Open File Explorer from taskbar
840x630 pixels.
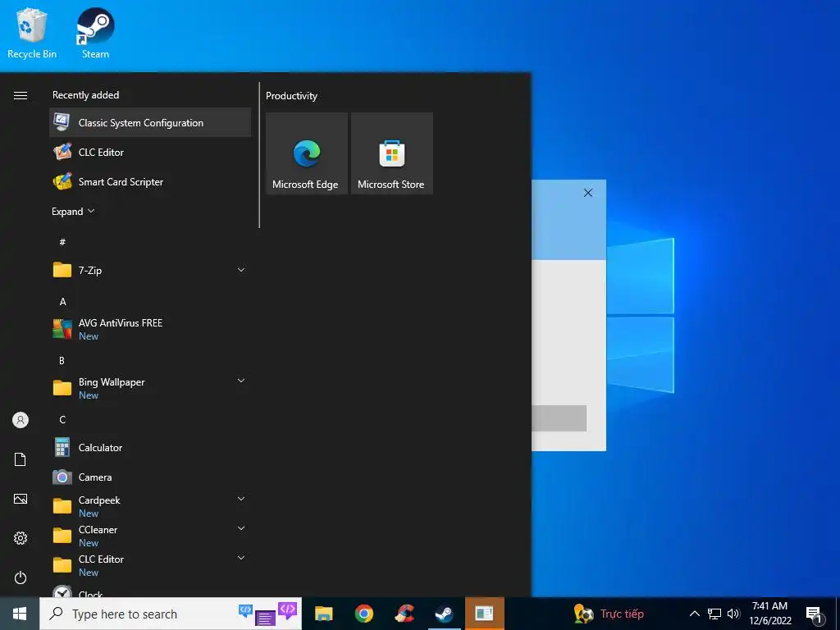(323, 614)
